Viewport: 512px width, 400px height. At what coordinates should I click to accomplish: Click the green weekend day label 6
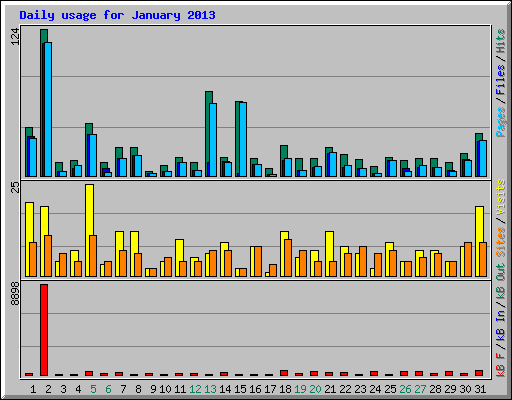[x=108, y=389]
